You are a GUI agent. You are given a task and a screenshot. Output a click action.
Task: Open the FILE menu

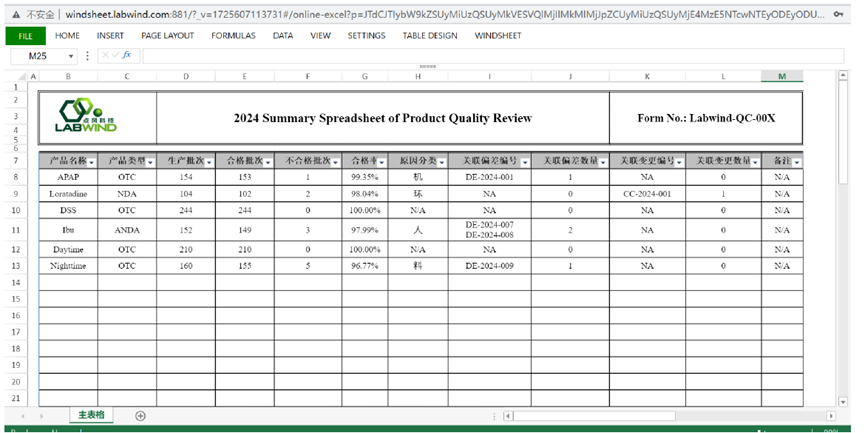25,35
